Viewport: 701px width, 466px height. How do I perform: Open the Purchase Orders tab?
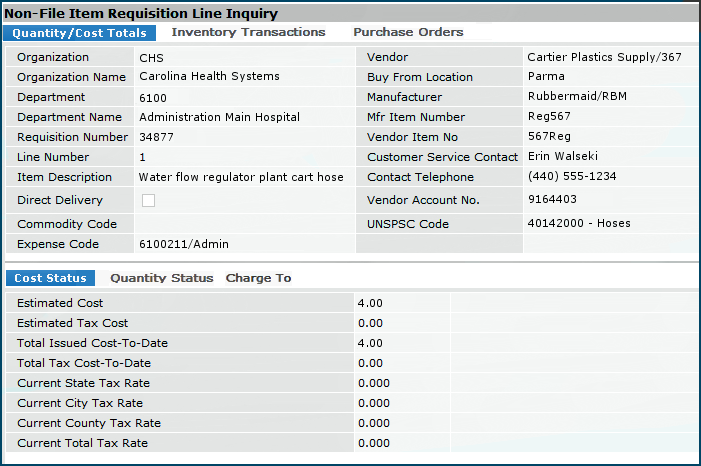pos(408,33)
